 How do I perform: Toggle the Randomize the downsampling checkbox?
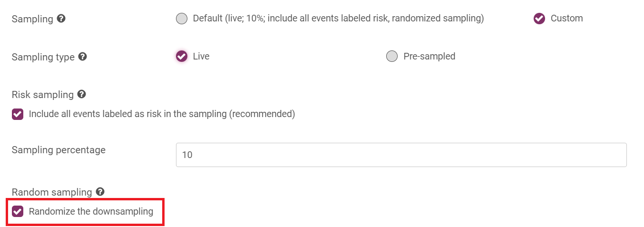(18, 211)
